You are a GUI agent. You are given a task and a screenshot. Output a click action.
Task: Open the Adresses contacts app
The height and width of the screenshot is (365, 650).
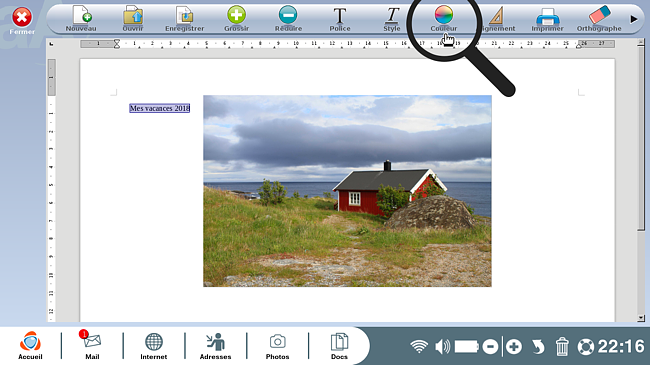point(216,346)
